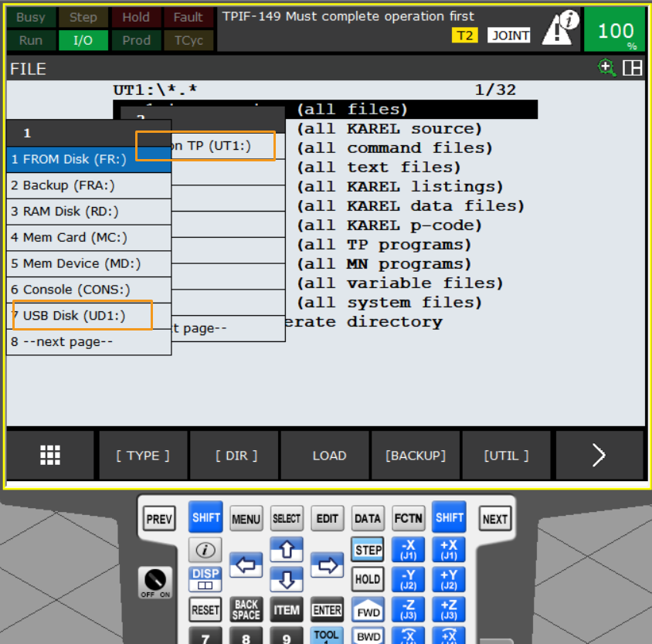Click the DISP split-screen key
Viewport: 652px width, 644px height.
click(x=205, y=579)
